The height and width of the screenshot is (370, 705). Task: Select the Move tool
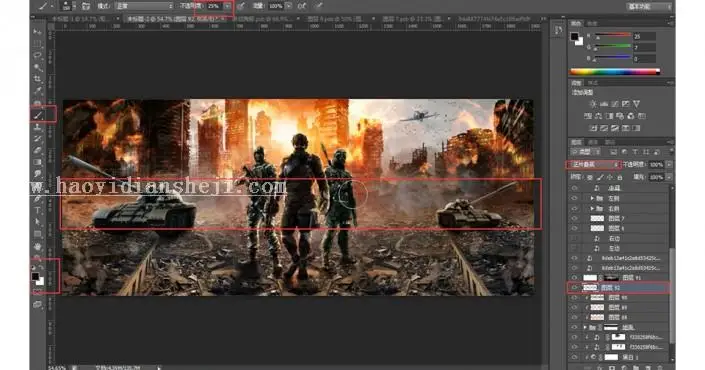(38, 32)
